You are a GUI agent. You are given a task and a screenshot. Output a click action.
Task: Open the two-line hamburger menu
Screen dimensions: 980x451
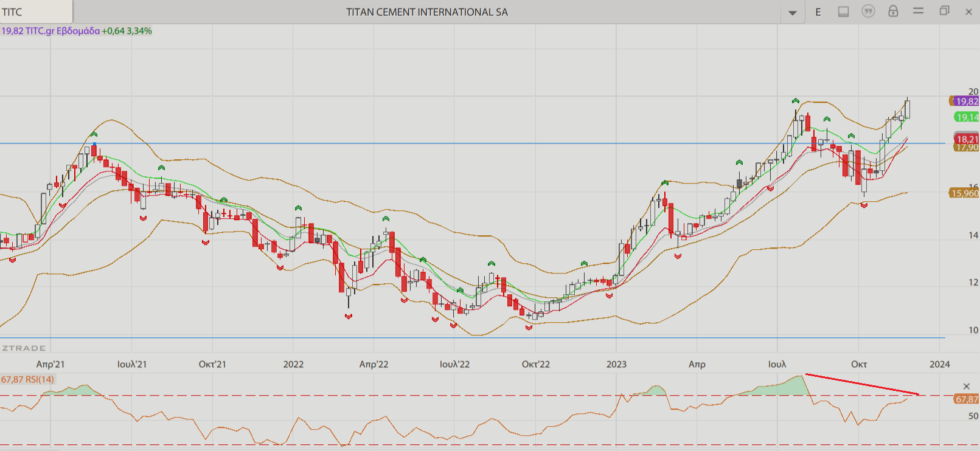tap(919, 11)
